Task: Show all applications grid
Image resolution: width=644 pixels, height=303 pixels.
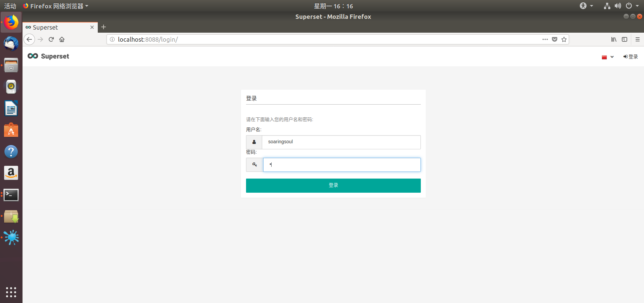Action: click(x=11, y=292)
